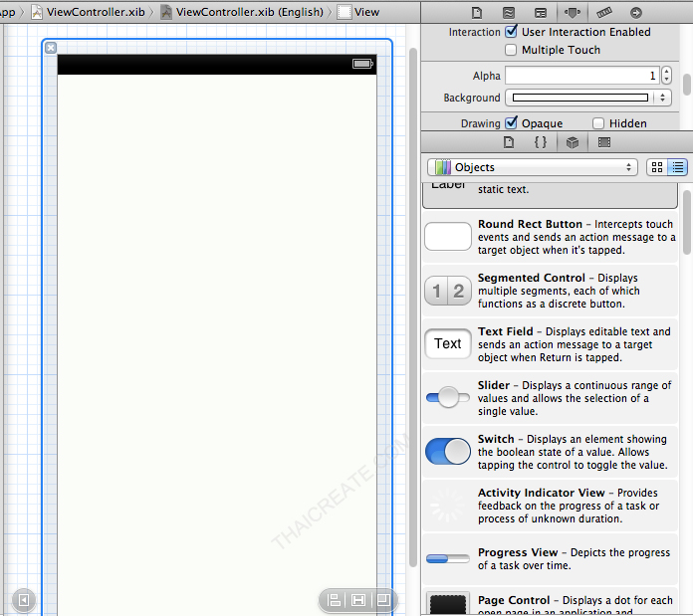Click ViewController.xib (English) breadcrumb
This screenshot has height=616, width=693.
[242, 12]
